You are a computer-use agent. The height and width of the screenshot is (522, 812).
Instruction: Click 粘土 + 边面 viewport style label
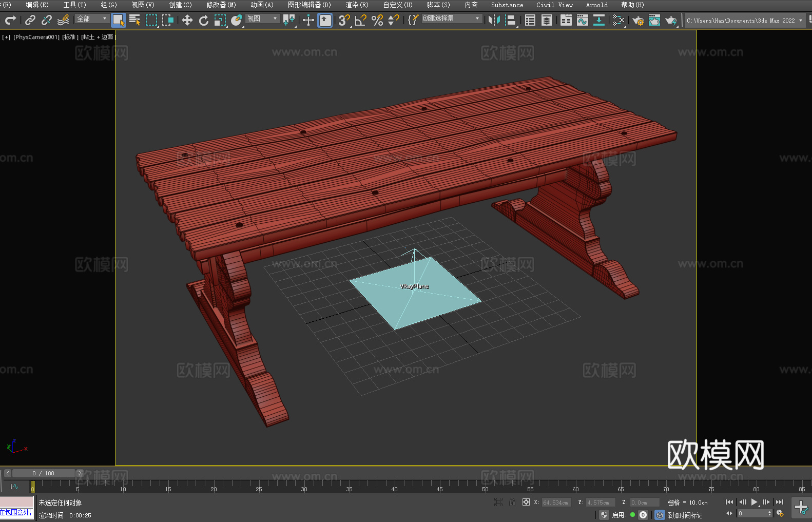(99, 37)
